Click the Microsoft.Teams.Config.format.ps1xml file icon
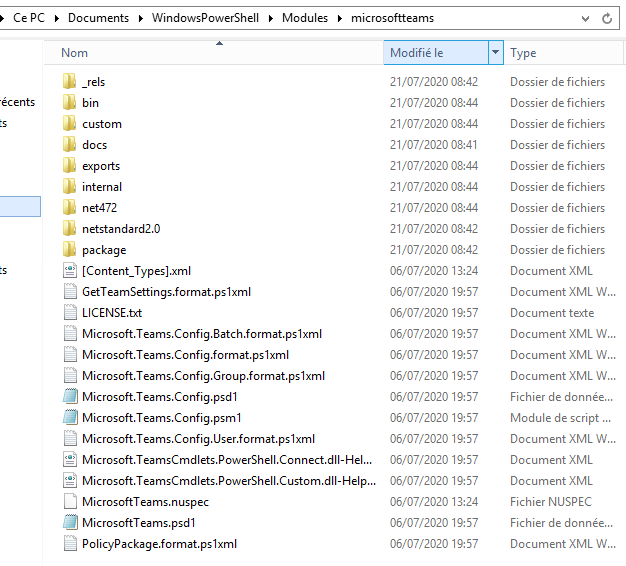The image size is (626, 566). coord(70,355)
